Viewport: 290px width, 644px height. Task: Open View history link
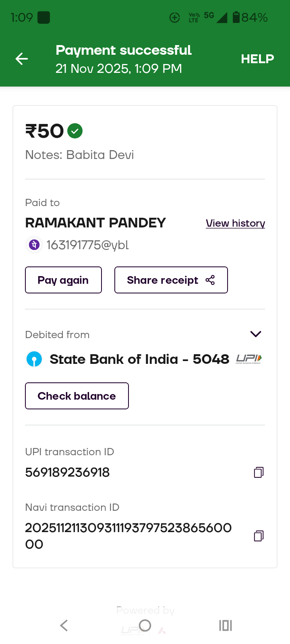click(235, 223)
